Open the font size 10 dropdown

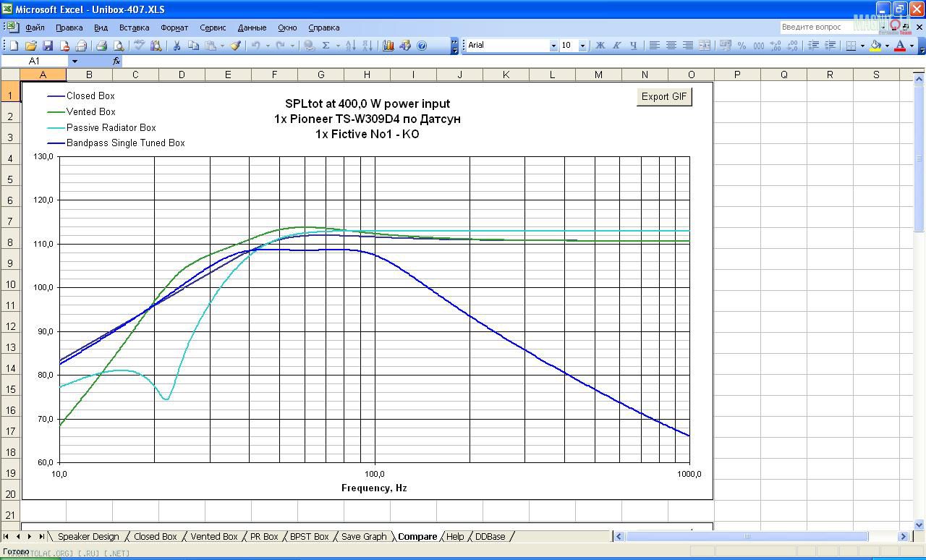click(x=582, y=46)
